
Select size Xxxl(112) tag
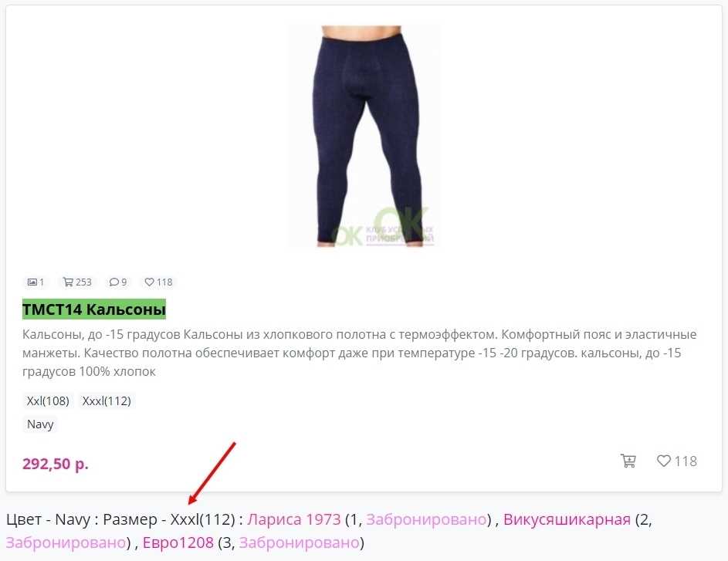107,401
